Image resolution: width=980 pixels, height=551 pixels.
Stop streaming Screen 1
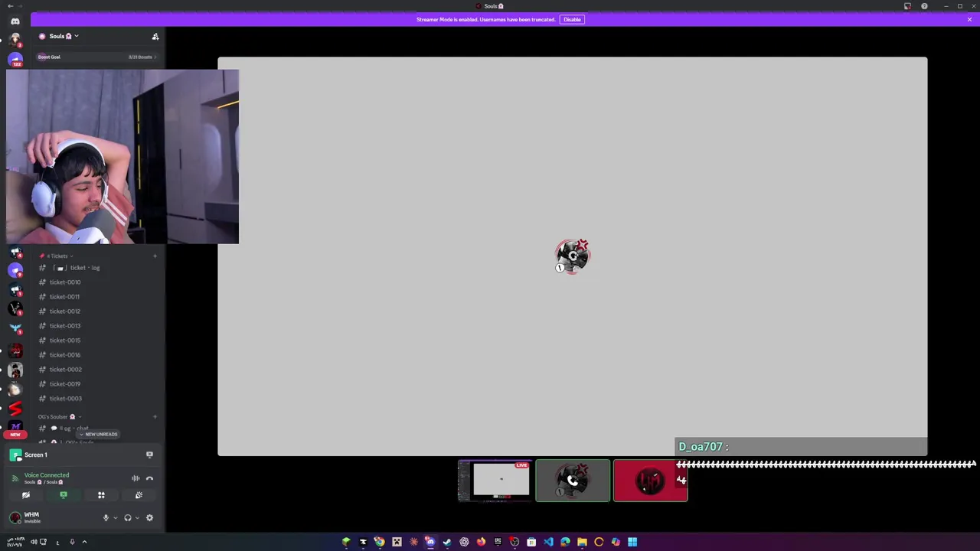pos(149,455)
